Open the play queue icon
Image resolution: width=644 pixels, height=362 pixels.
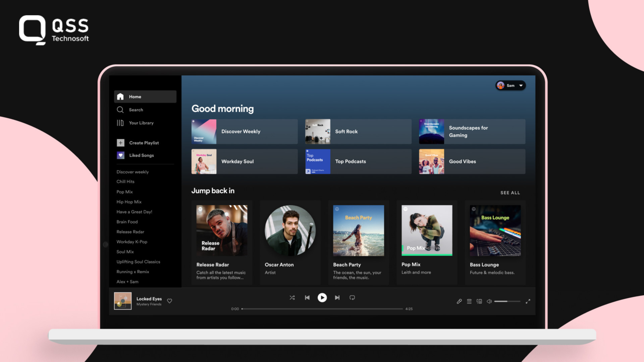(x=469, y=301)
